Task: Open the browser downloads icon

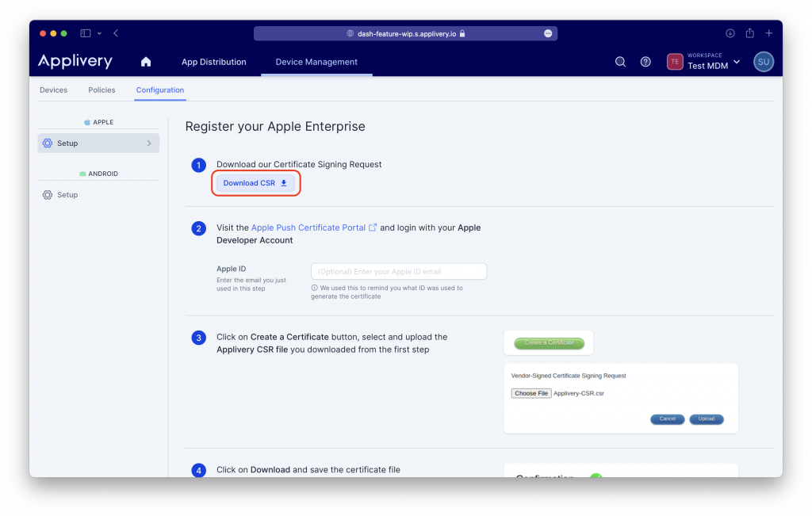Action: click(730, 33)
